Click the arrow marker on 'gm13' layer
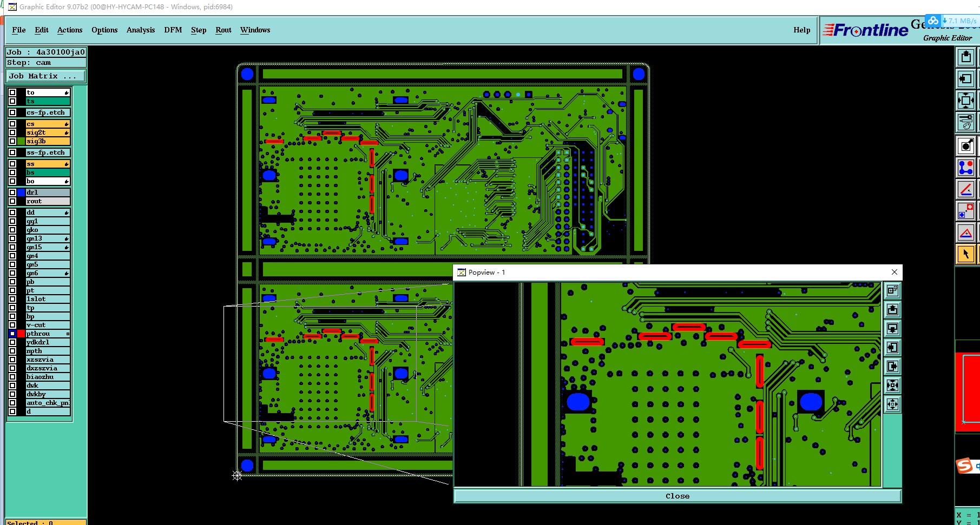This screenshot has height=525, width=980. [x=67, y=238]
